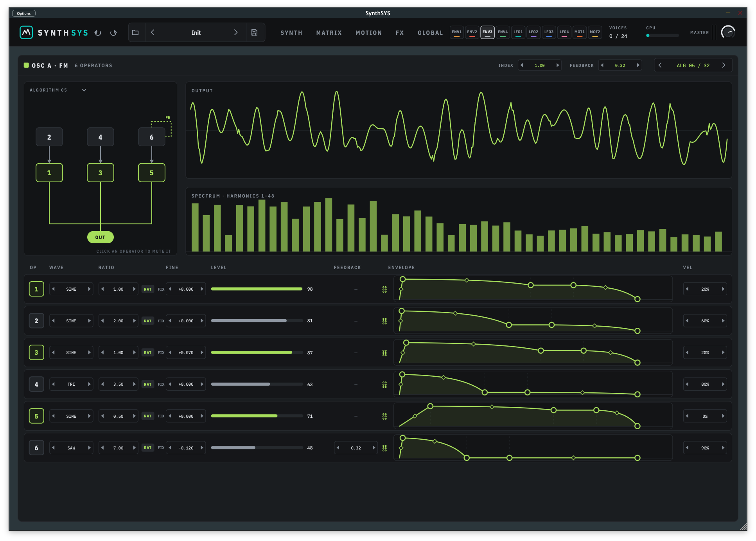
Task: Go to the previous preset arrow
Action: tap(153, 32)
